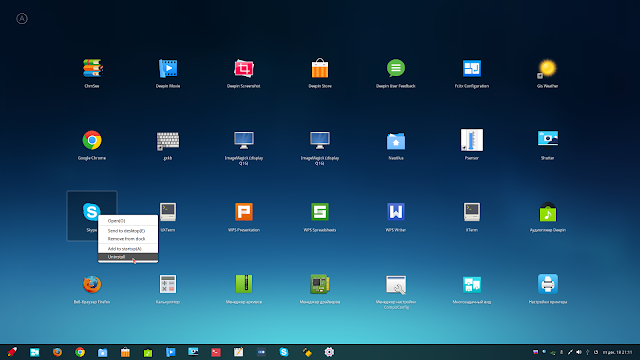The image size is (640, 360).
Task: Open the driver manager app
Action: point(320,284)
